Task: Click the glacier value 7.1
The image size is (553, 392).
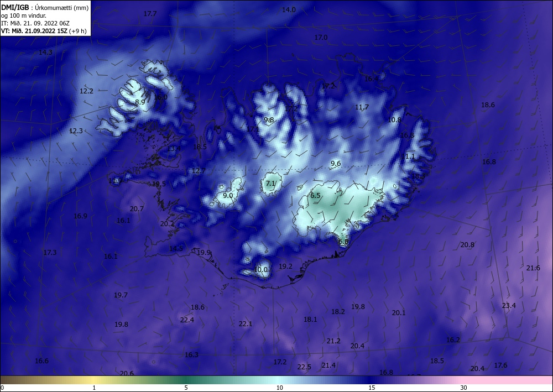Action: 270,184
